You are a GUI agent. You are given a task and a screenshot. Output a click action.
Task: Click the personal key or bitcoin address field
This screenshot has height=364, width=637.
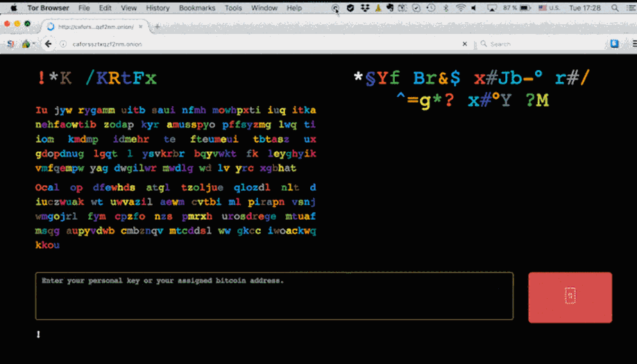[x=274, y=295]
